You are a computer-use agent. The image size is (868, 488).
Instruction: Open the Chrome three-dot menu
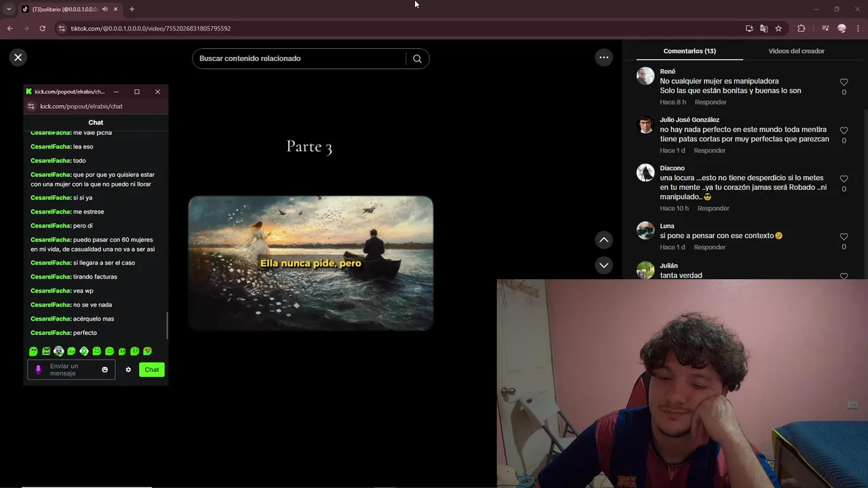point(858,28)
